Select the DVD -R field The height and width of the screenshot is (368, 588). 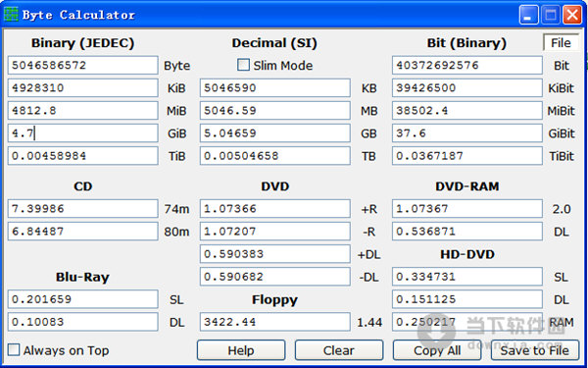point(274,231)
